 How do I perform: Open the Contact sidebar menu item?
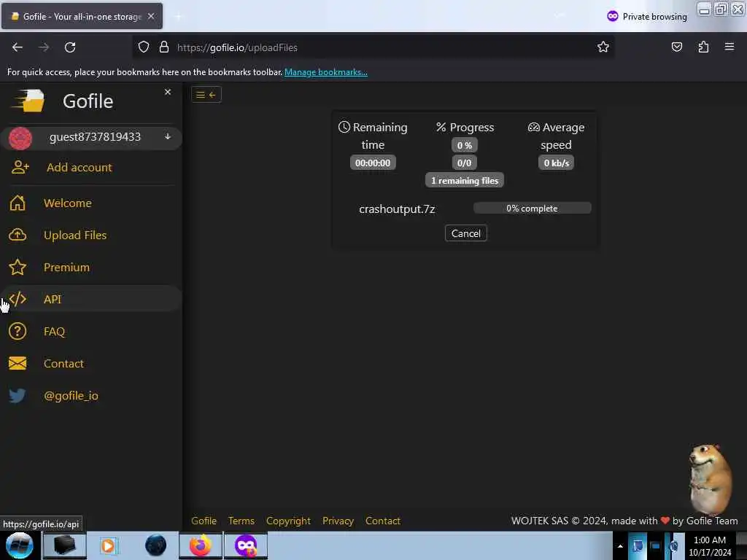63,363
